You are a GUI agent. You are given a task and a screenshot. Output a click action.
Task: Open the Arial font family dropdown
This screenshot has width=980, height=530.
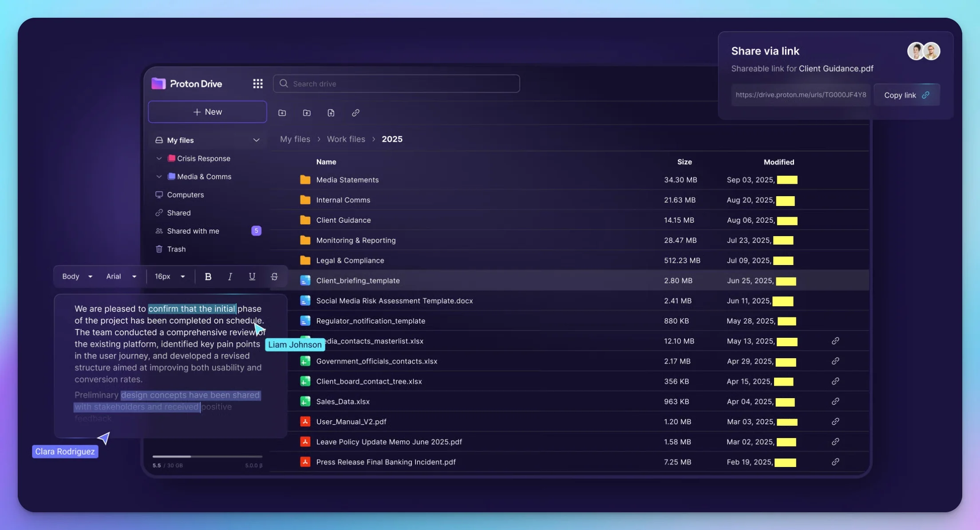pos(121,276)
